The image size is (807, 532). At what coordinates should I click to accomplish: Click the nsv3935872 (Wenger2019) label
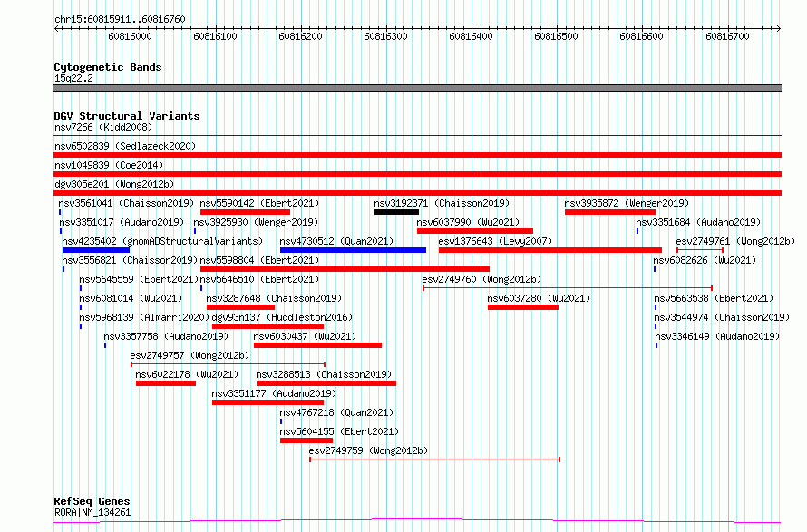[627, 203]
